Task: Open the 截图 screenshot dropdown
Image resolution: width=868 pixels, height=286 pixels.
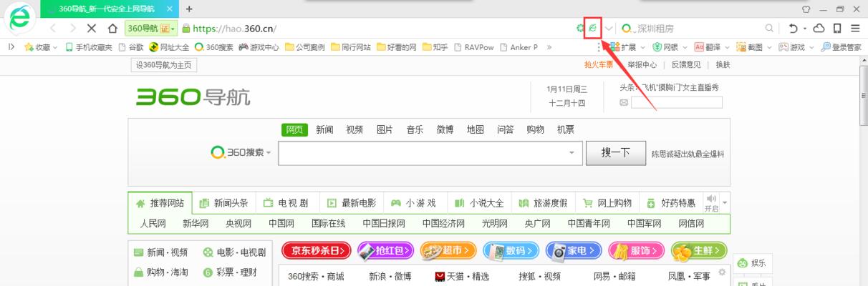Action: 755,47
